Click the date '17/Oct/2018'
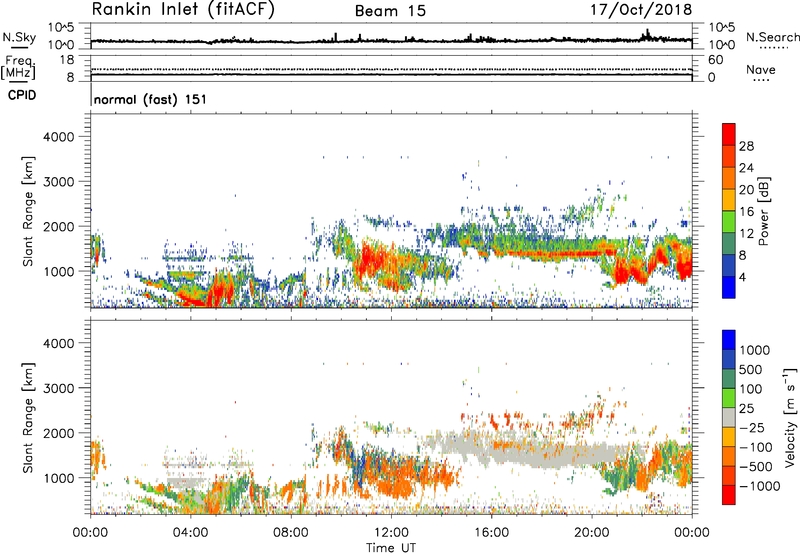 641,10
